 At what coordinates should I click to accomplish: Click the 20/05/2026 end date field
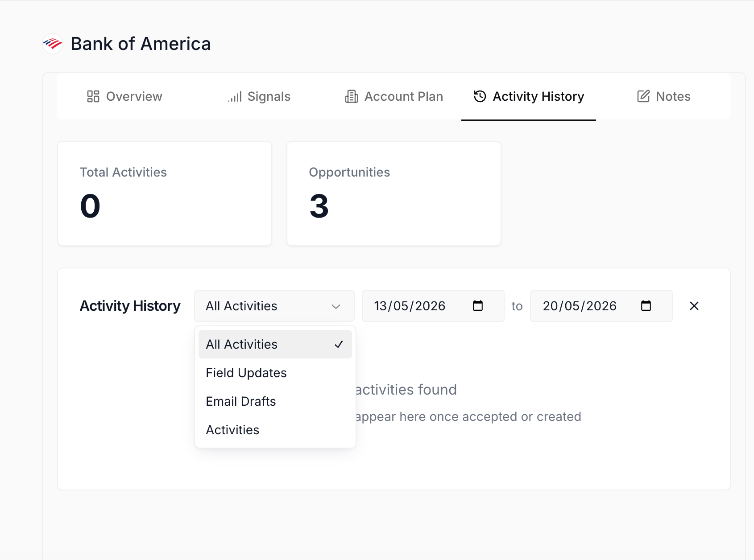point(601,306)
